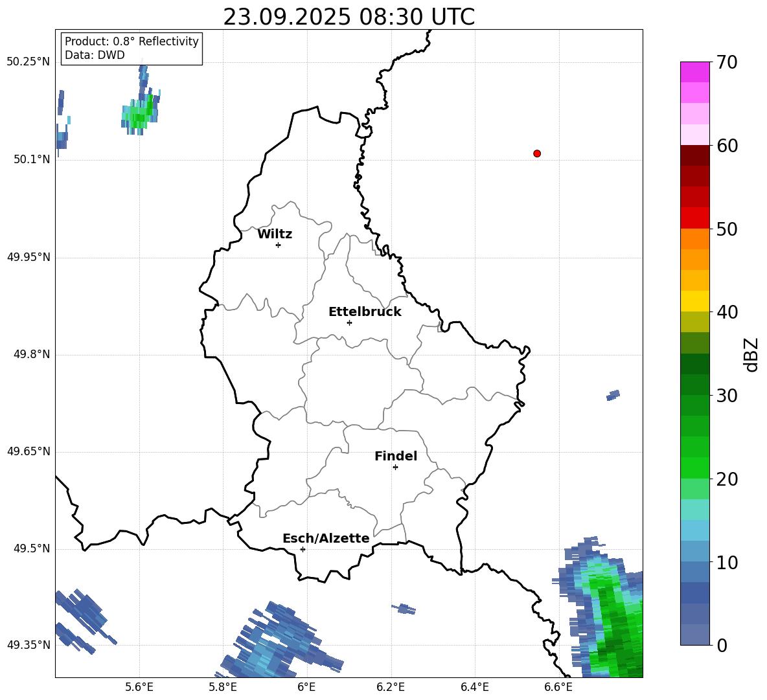
Task: Pick the yellow 40 dBZ colorbar segment
Action: coord(694,301)
